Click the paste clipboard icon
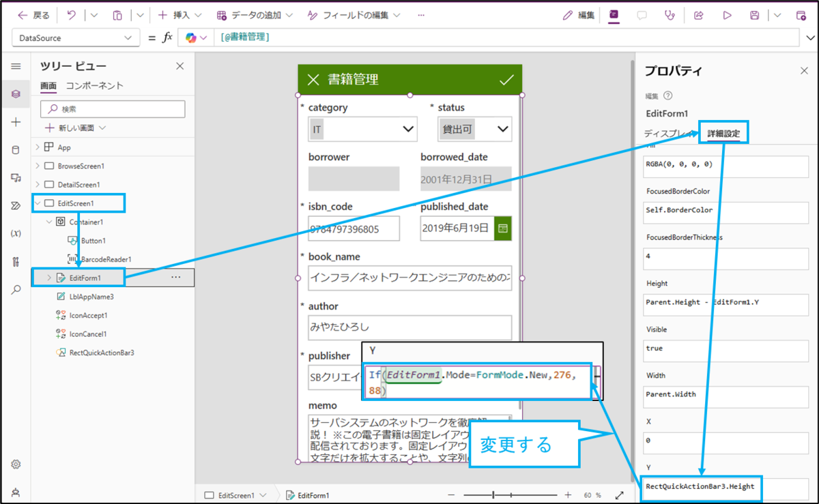 pyautogui.click(x=117, y=15)
